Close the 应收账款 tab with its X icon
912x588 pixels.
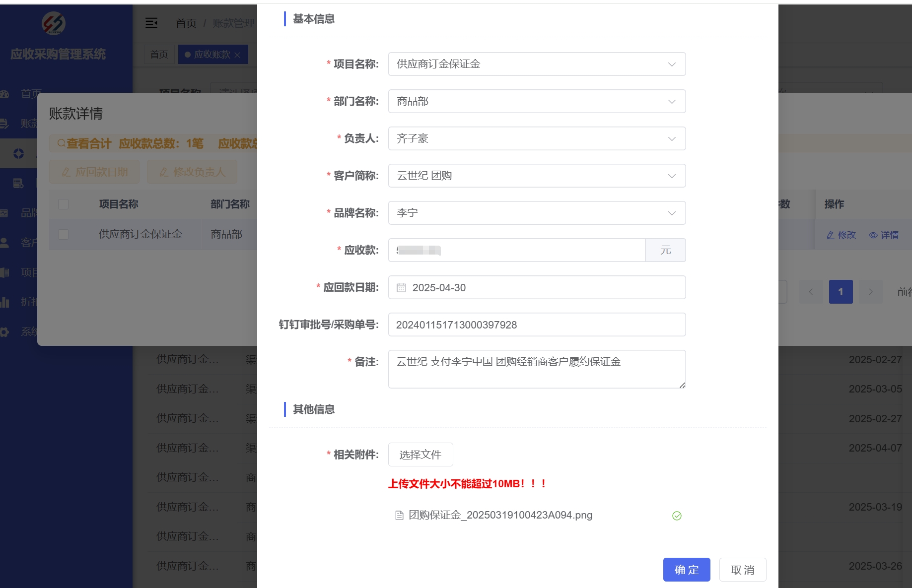tap(237, 55)
